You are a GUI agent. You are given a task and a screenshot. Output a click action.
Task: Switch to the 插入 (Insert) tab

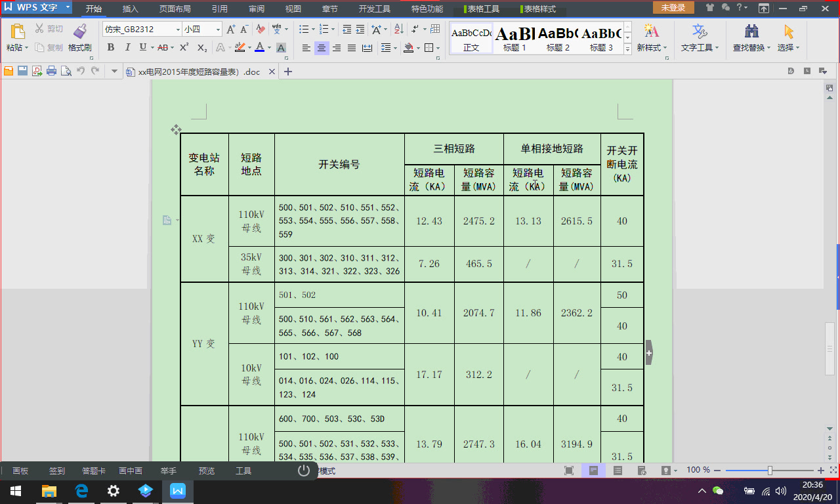coord(130,9)
